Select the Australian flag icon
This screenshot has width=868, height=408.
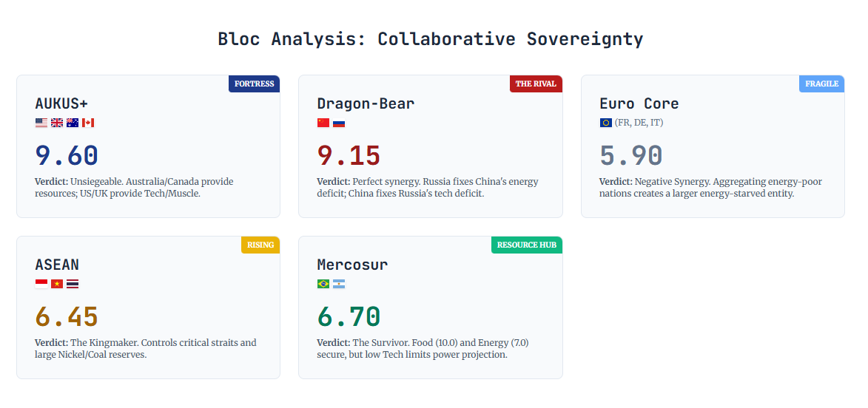point(73,123)
